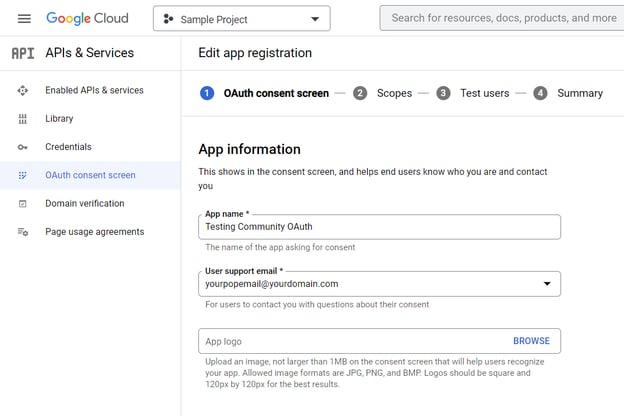Jump to step 4 Summary
The height and width of the screenshot is (416, 624).
pos(568,93)
